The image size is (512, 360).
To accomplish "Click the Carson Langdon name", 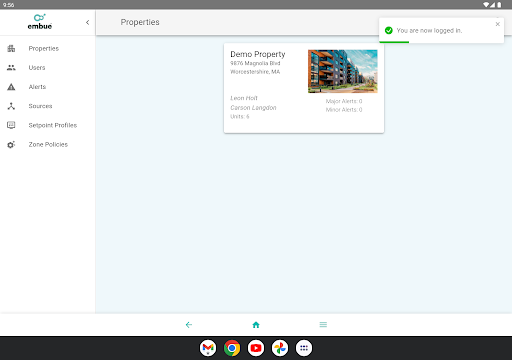I will pos(253,108).
